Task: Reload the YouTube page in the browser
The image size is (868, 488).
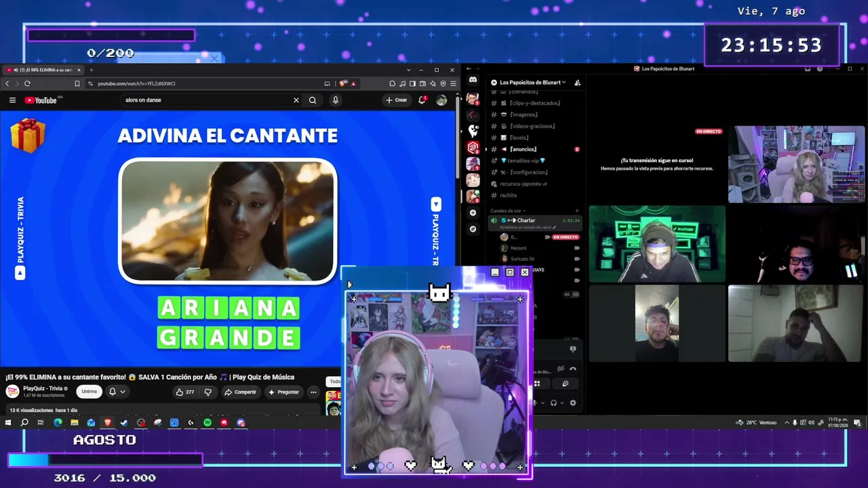Action: [x=27, y=83]
